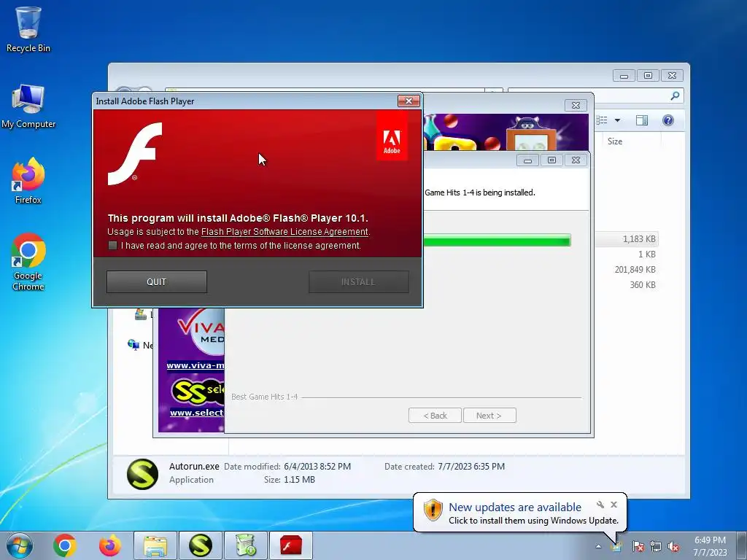Click Date modified value 6/4/2013 8:52 PM

[x=317, y=467]
